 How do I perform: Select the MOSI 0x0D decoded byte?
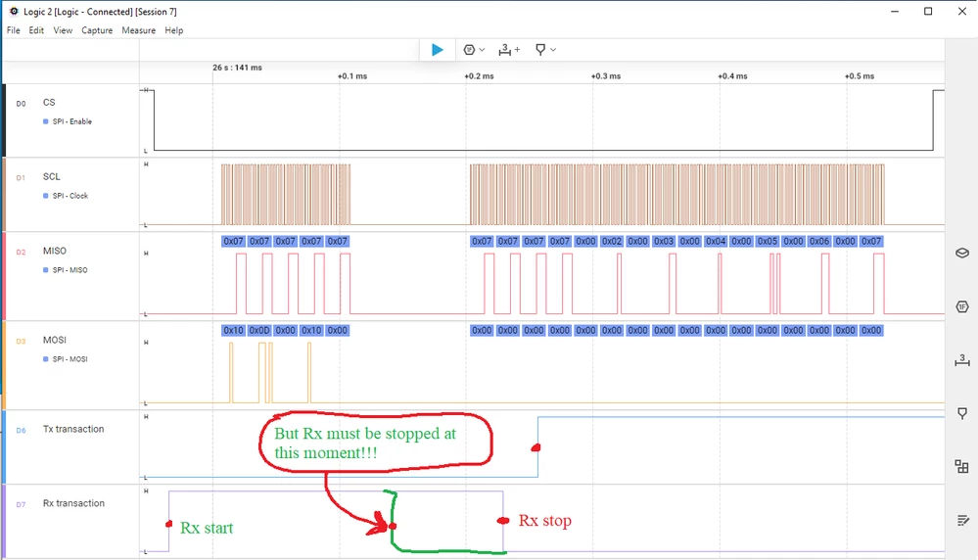click(259, 331)
